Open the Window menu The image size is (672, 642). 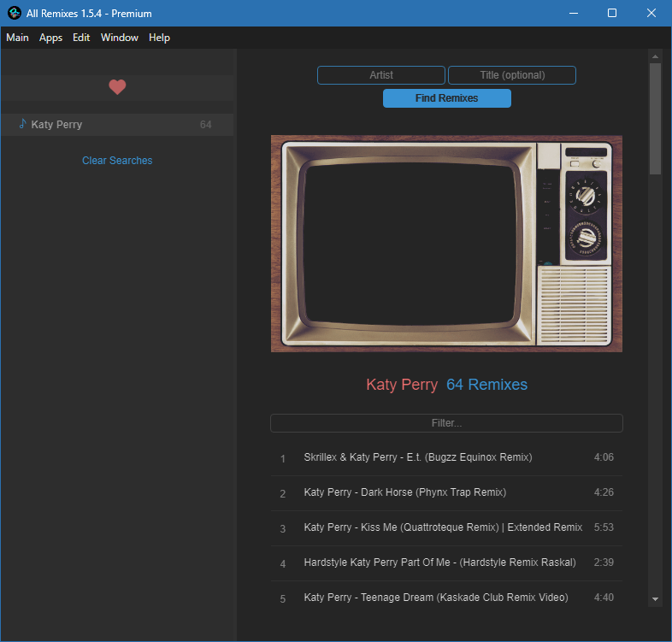[120, 38]
